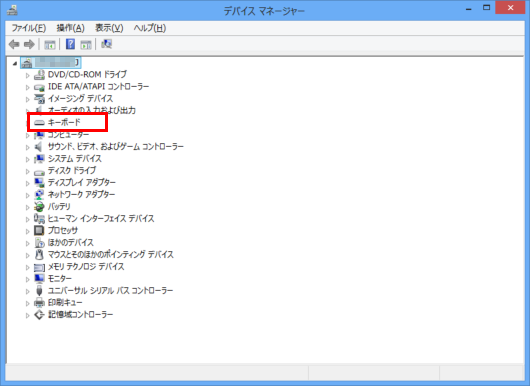
Task: Expand the 記憶域コントローラー node
Action: tap(28, 315)
